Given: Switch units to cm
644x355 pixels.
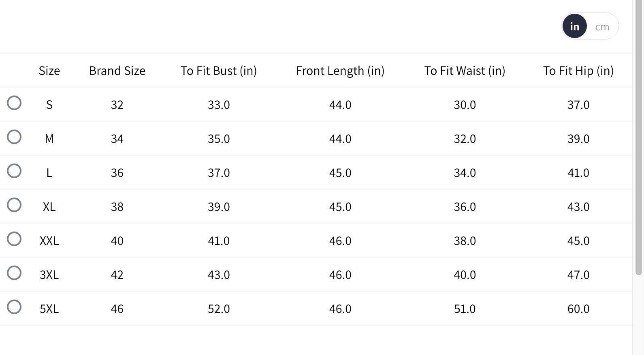Looking at the screenshot, I should 602,27.
